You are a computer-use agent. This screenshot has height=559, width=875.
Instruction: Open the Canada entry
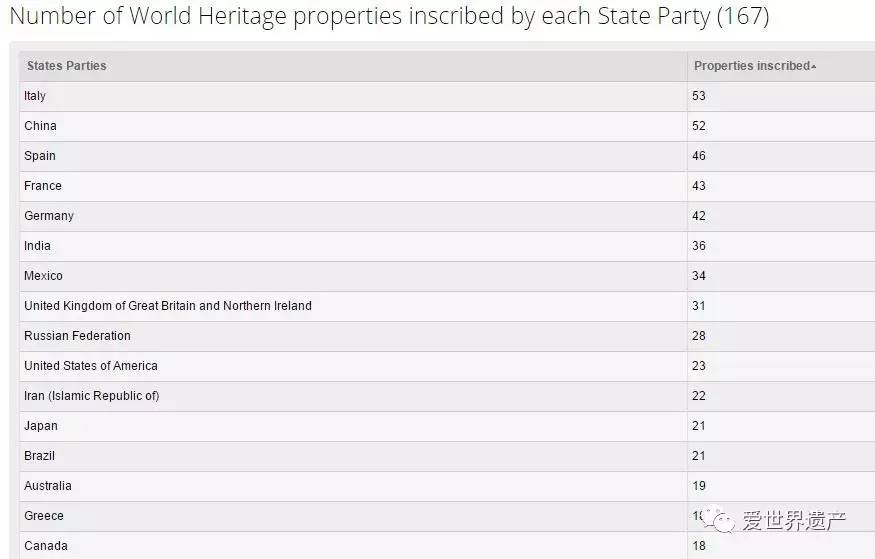(46, 546)
